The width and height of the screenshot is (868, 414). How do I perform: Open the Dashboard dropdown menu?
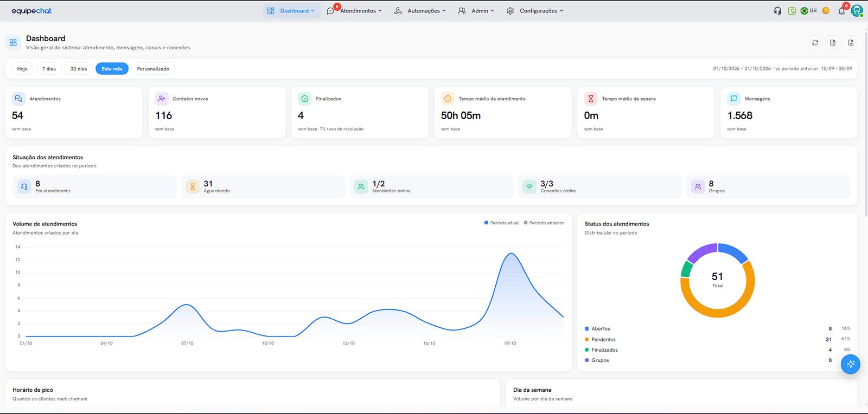pyautogui.click(x=291, y=11)
